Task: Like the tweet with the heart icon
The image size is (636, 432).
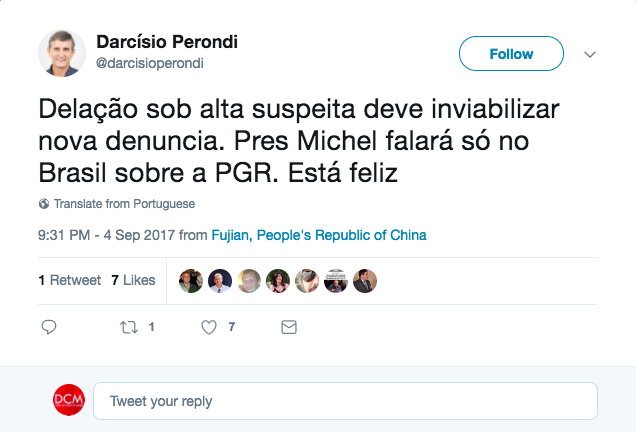Action: click(x=209, y=327)
